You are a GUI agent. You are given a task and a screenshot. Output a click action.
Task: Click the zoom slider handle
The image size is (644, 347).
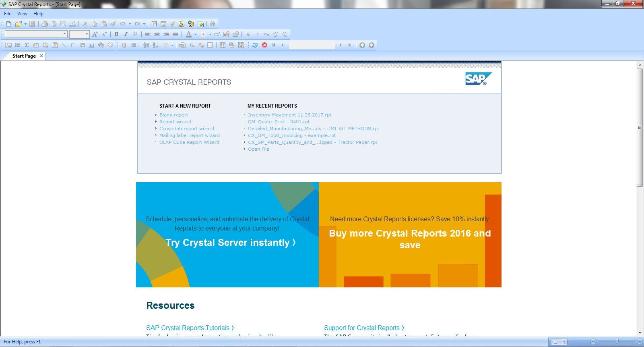(617, 342)
